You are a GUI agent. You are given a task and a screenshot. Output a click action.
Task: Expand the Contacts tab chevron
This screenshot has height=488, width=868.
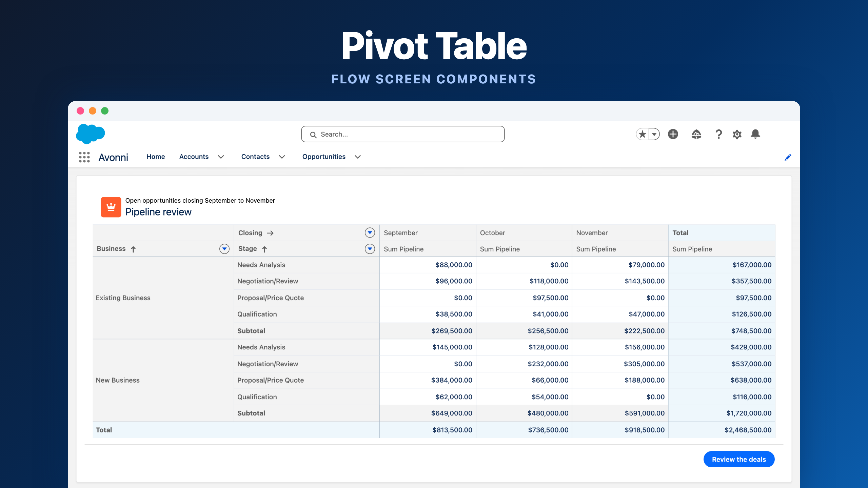tap(282, 157)
